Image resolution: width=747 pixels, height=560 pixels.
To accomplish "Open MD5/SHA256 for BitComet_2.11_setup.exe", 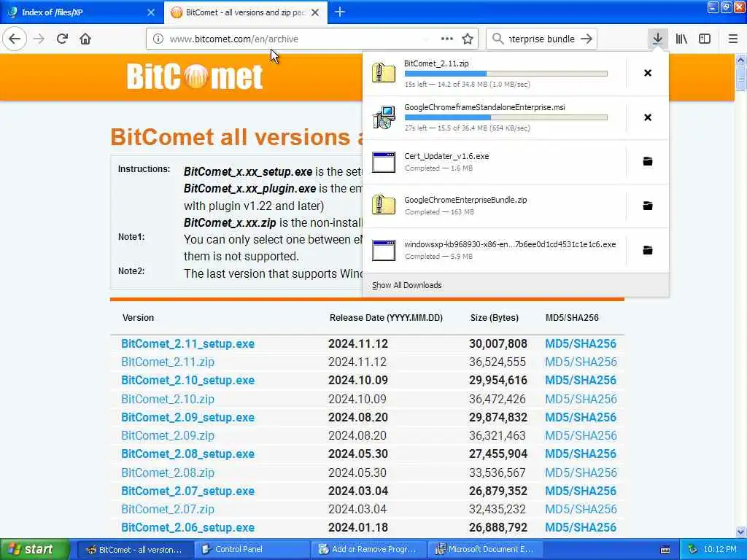I will tap(581, 344).
